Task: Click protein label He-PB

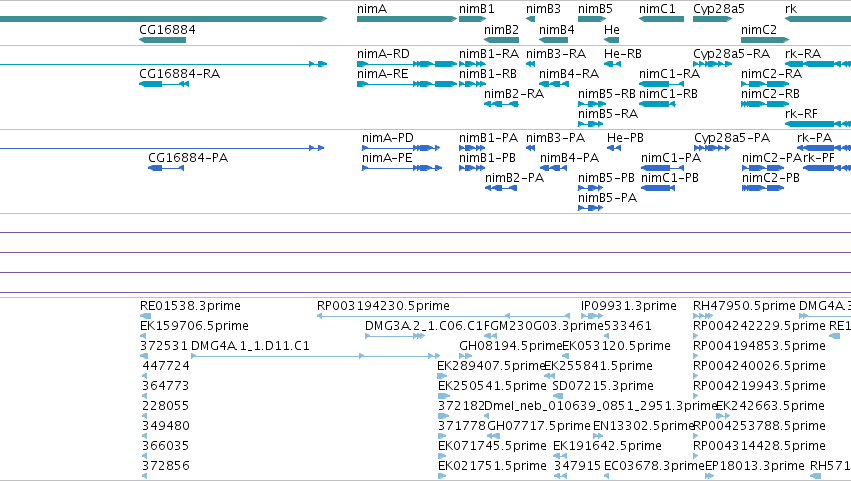Action: pyautogui.click(x=625, y=138)
